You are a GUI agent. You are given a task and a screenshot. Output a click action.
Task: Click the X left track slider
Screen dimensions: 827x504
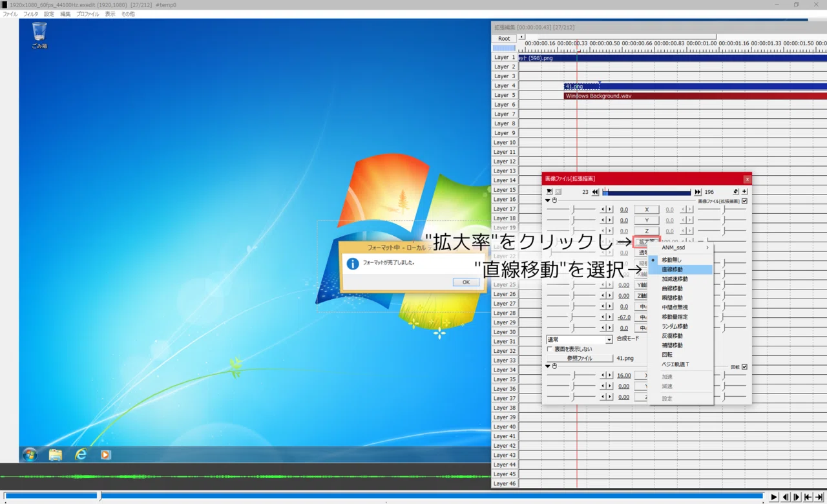[x=572, y=209]
